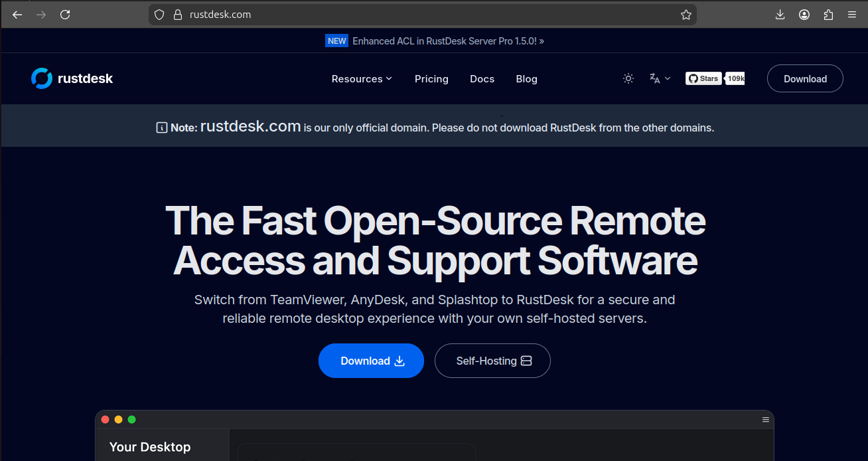This screenshot has width=868, height=461.
Task: Open the browser downloads panel icon
Action: tap(780, 15)
